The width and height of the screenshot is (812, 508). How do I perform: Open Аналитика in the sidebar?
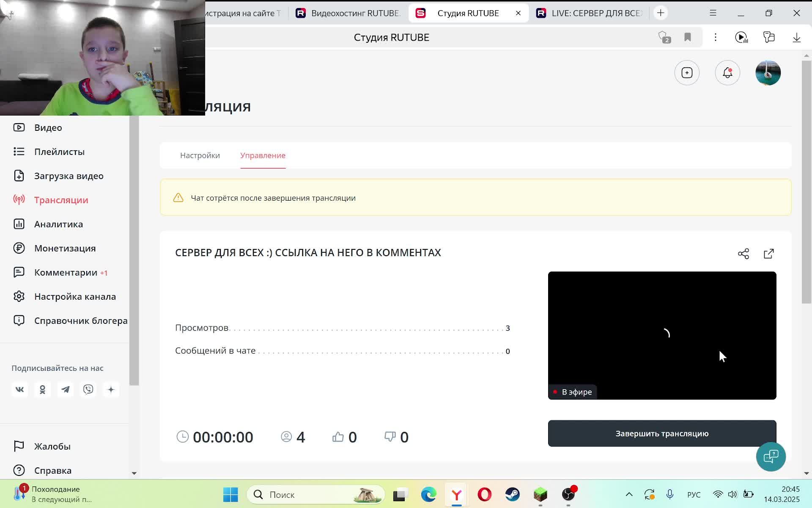click(58, 224)
